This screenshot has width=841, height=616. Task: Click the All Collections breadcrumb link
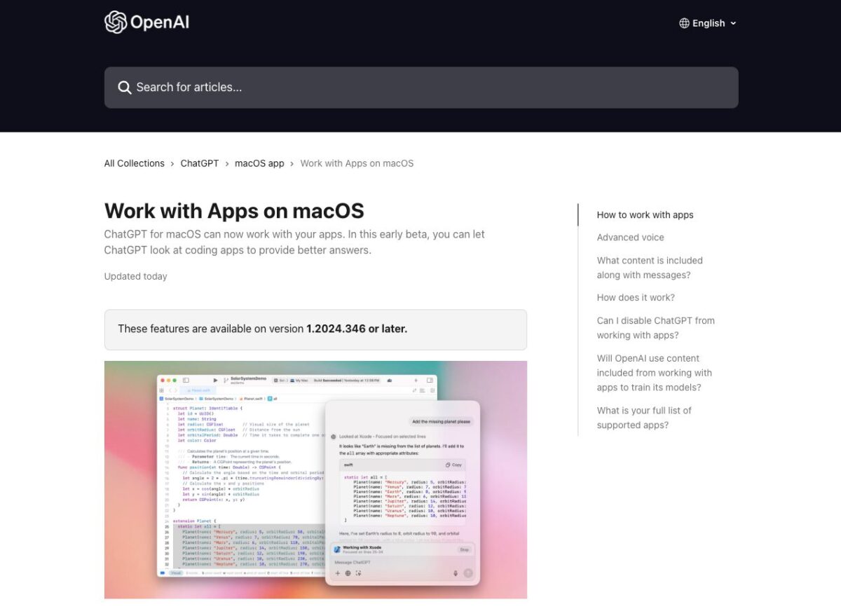[x=134, y=163]
